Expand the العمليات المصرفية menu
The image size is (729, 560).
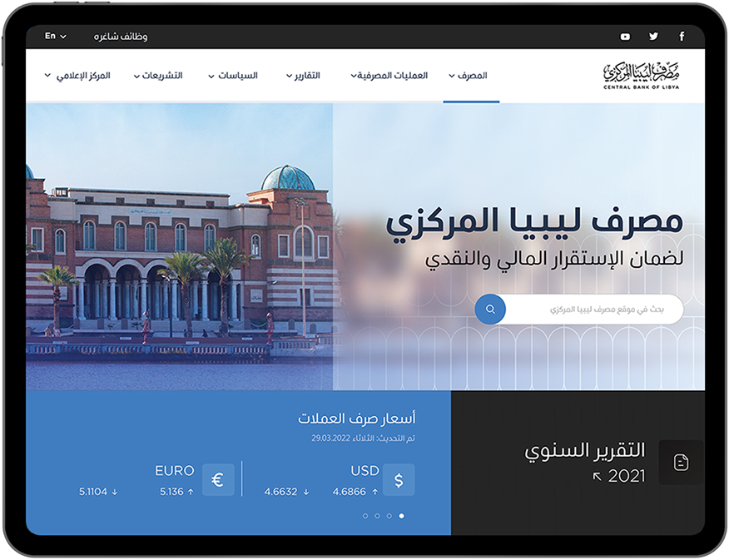389,75
